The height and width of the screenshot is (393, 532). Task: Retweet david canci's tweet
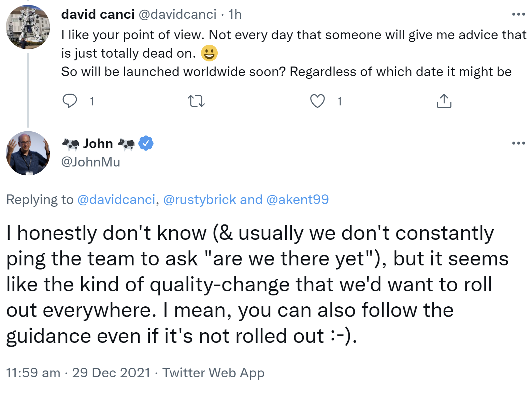196,101
